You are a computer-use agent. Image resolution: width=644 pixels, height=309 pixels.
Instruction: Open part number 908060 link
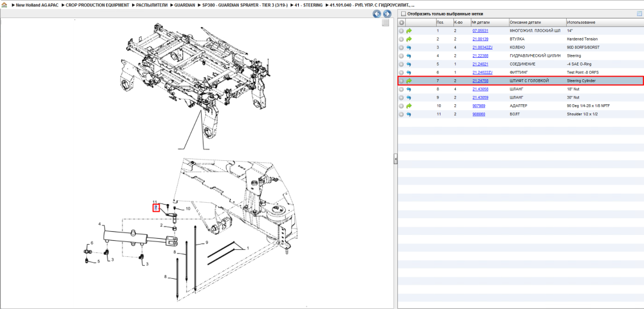[478, 114]
